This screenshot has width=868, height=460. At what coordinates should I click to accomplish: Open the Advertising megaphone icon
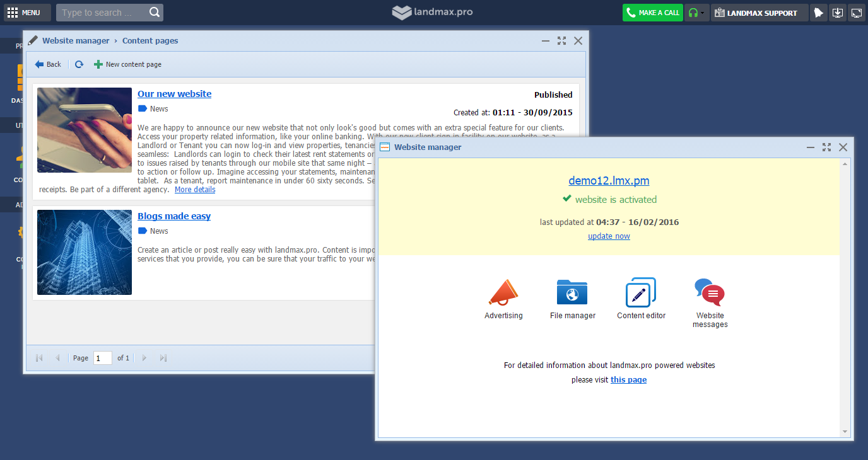tap(503, 293)
